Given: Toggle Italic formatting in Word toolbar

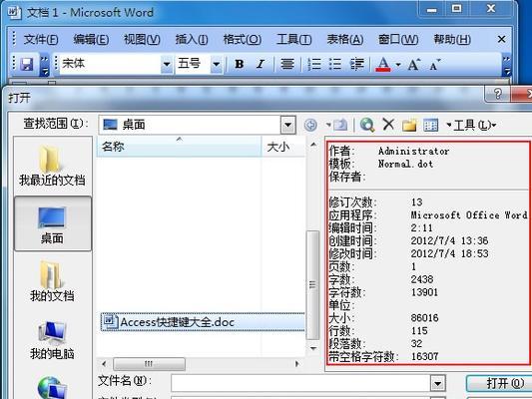Looking at the screenshot, I should [261, 64].
